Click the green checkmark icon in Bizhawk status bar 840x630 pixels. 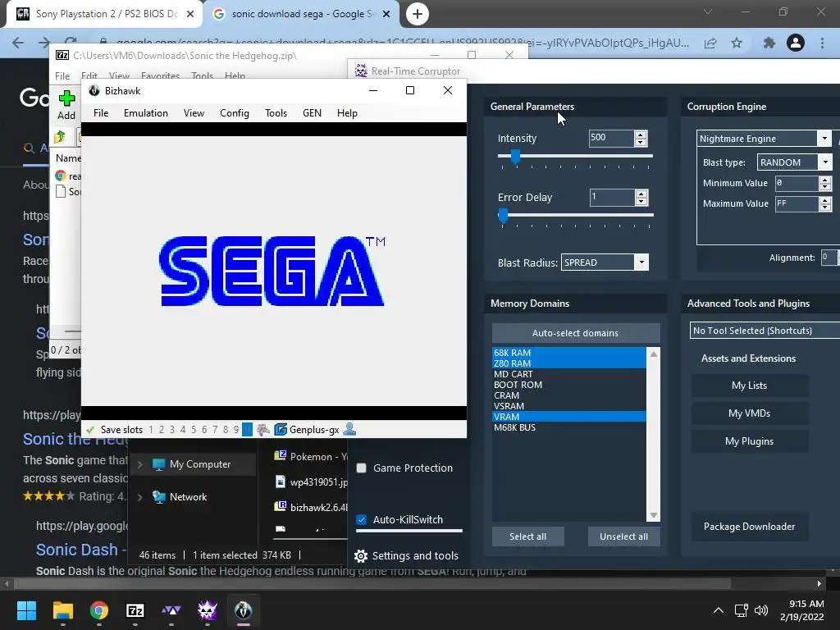[x=90, y=430]
